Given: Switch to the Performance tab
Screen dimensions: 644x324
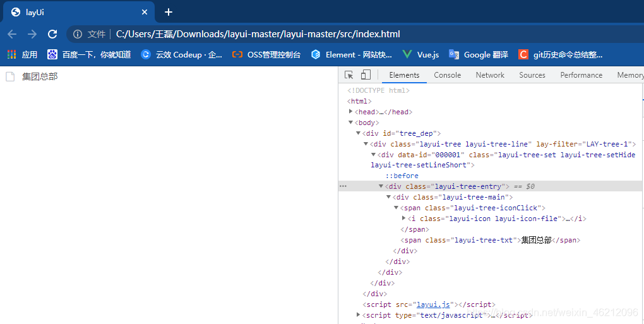Looking at the screenshot, I should 581,75.
